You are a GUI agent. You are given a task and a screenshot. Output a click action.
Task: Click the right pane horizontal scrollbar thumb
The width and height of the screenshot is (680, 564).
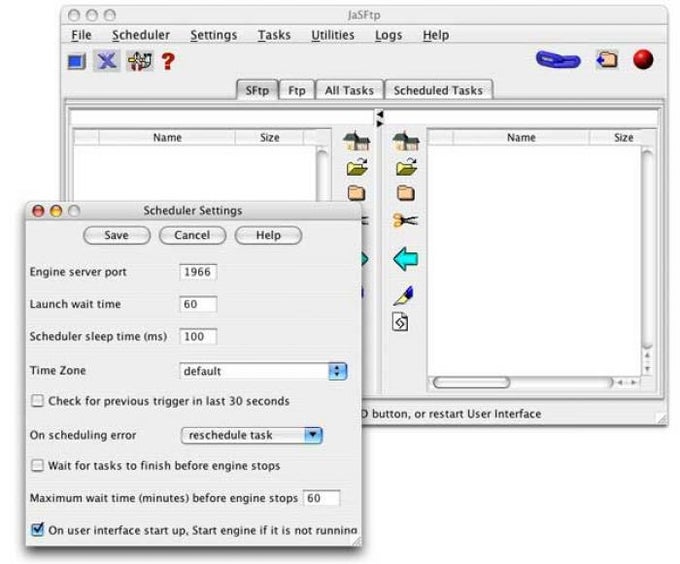471,382
